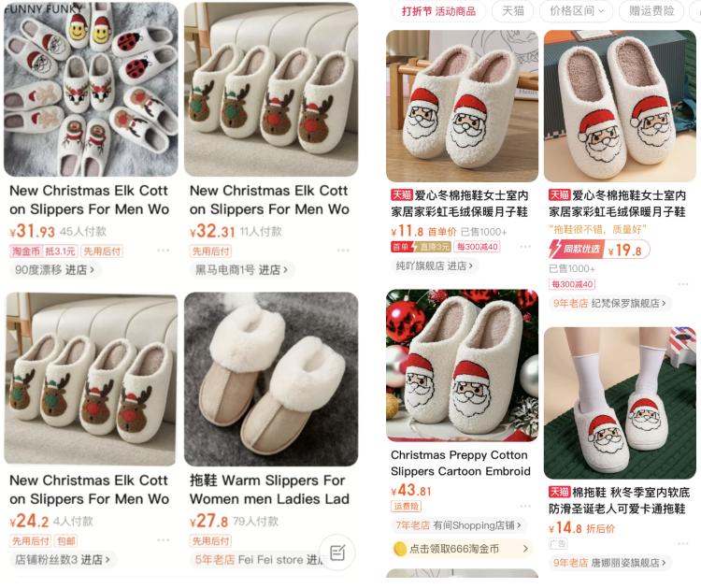701x588 pixels.
Task: Toggle the 打折节 活动商品 filter
Action: pos(438,10)
